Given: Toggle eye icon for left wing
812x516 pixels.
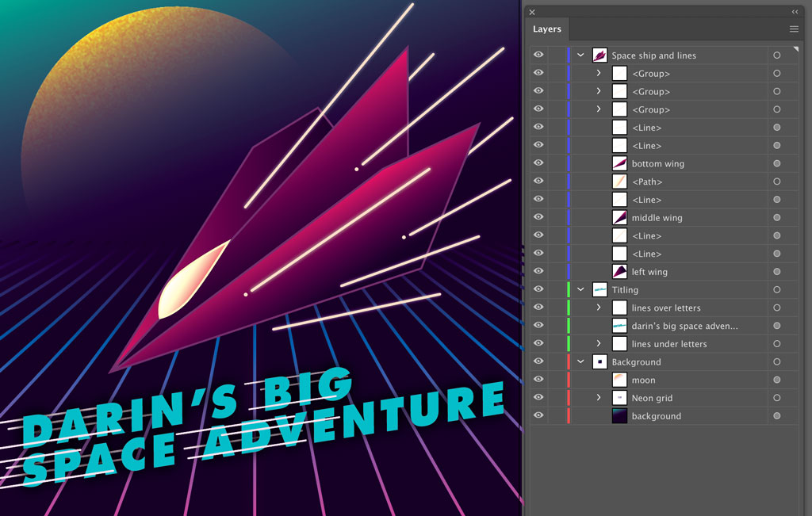Looking at the screenshot, I should [x=538, y=271].
